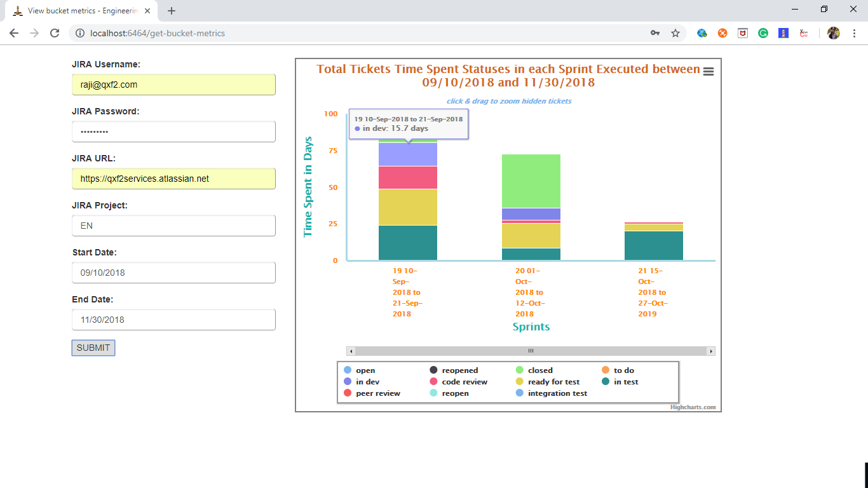This screenshot has height=488, width=868.
Task: Click the teal 'in test' segment of sprint 21
Action: pos(654,245)
